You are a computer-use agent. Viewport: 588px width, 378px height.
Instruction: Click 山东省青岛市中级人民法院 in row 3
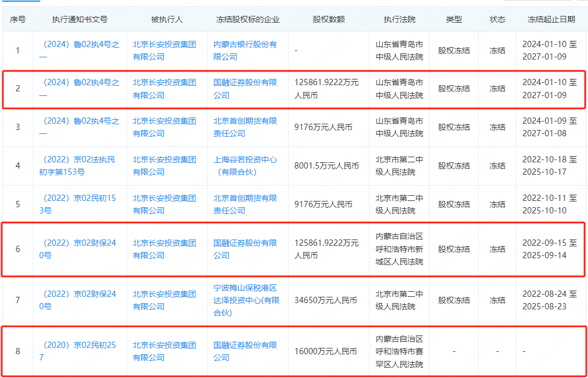click(x=399, y=127)
